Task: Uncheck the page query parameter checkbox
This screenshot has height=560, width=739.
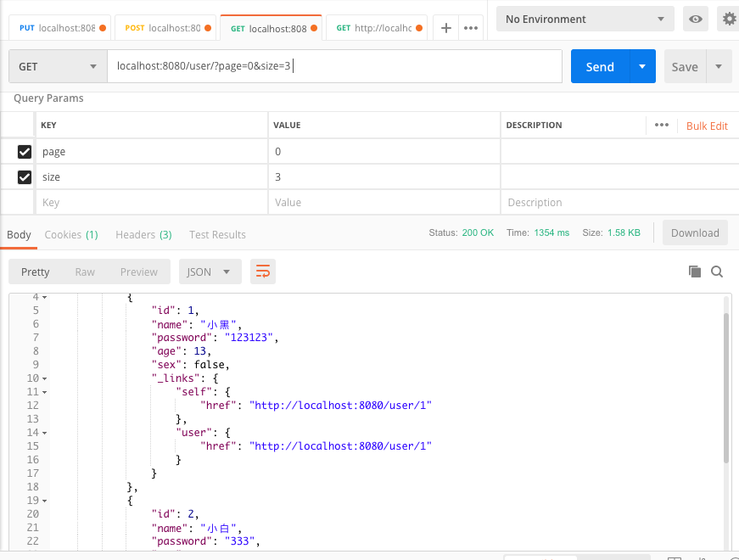Action: (x=25, y=152)
